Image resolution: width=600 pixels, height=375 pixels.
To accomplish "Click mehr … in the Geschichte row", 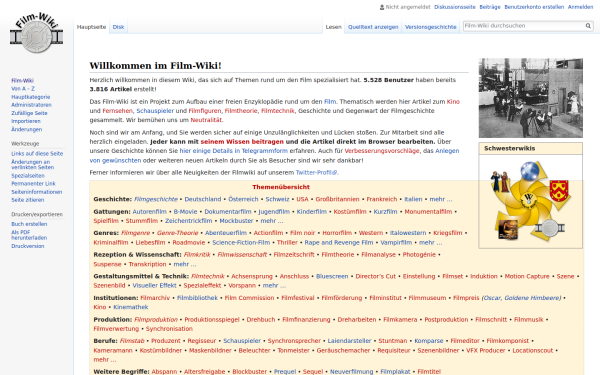I will pos(440,199).
